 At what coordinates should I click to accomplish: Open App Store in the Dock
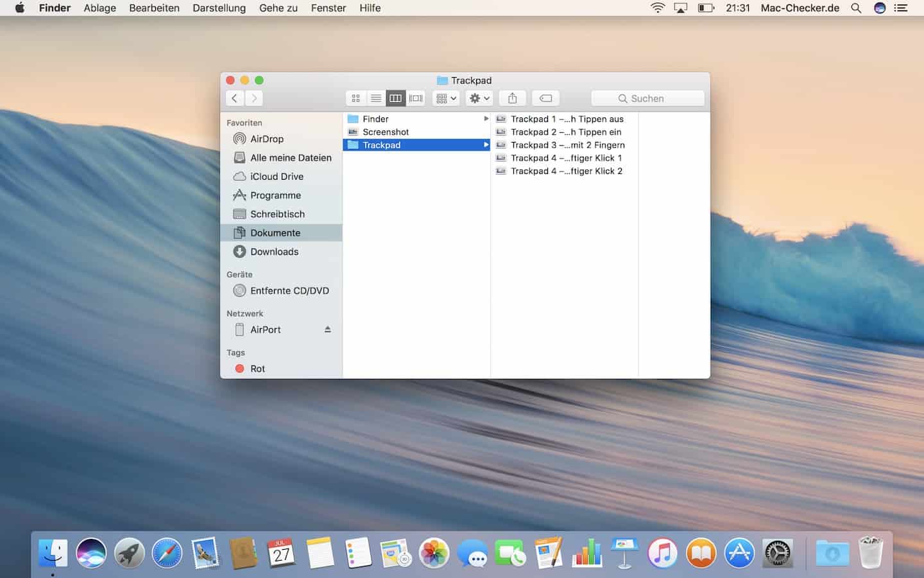[x=739, y=552]
